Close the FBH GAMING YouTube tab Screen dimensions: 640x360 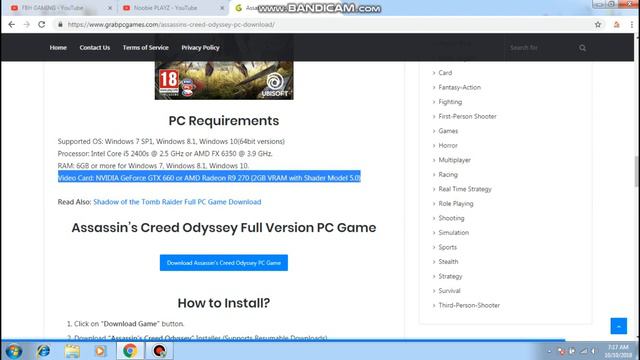110,8
